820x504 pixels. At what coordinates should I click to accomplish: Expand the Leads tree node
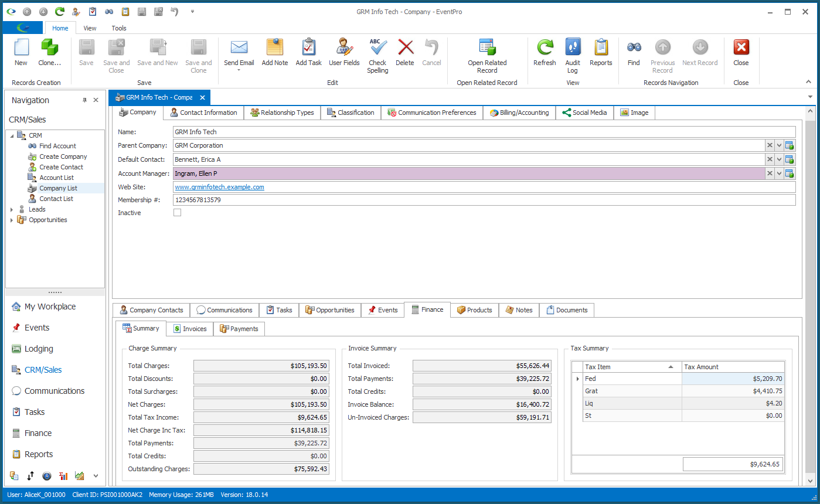(x=12, y=209)
